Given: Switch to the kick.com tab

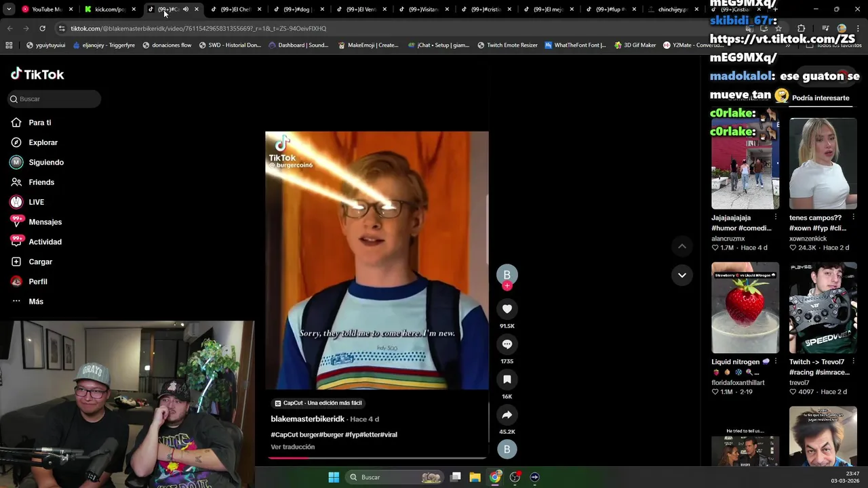Looking at the screenshot, I should (x=108, y=9).
